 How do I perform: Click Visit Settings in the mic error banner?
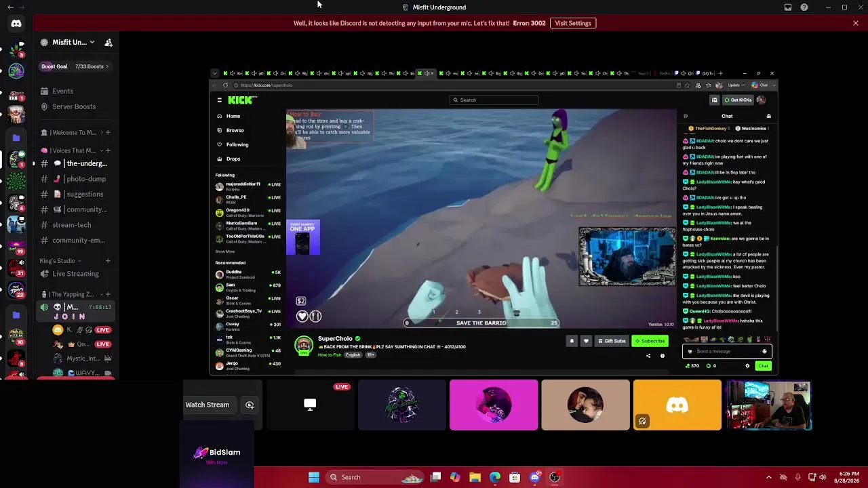(x=573, y=23)
